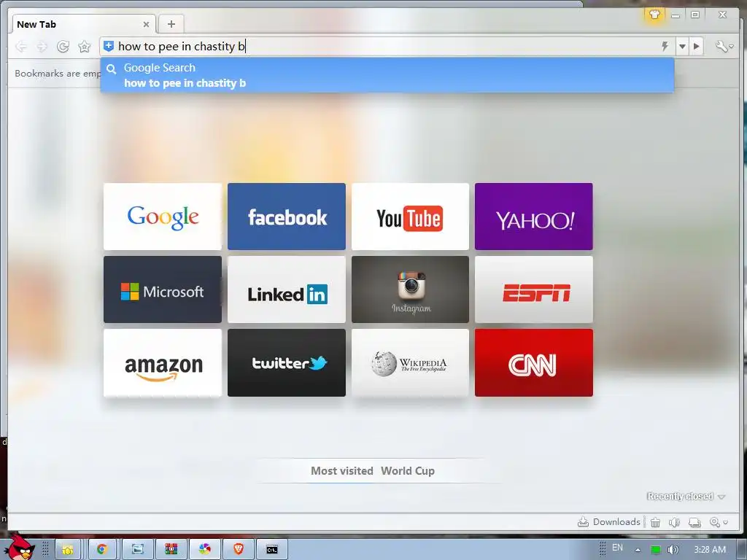Screen dimensions: 747x560
Task: Click the EN language indicator
Action: (617, 548)
